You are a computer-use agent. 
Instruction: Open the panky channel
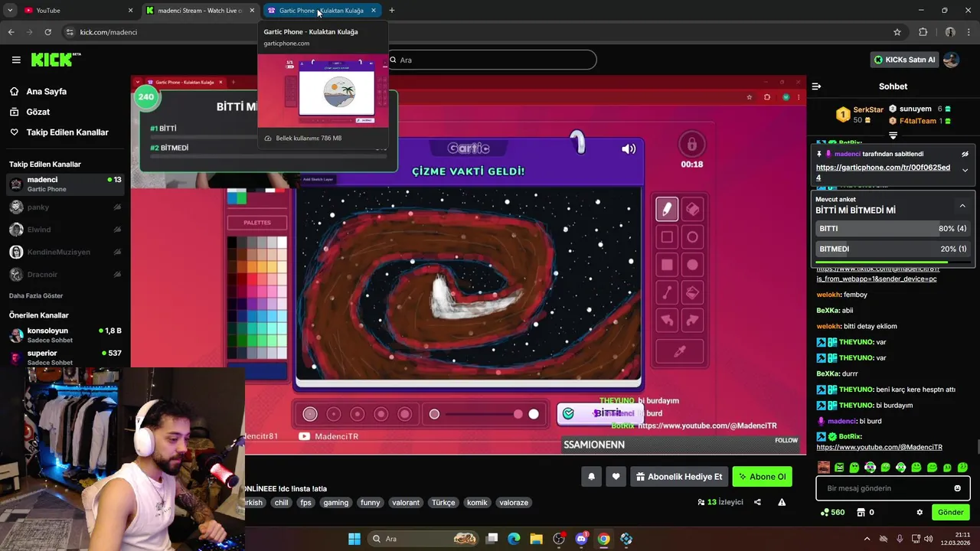pos(65,207)
